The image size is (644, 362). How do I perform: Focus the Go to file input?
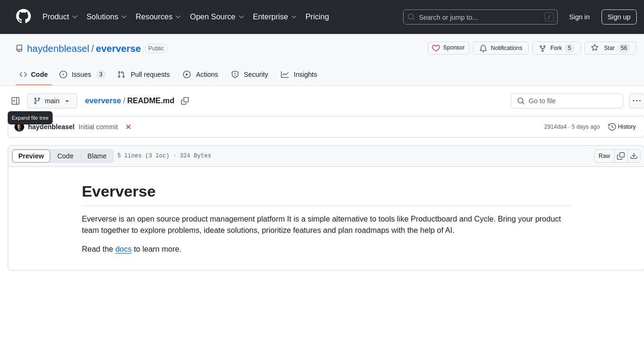click(567, 101)
